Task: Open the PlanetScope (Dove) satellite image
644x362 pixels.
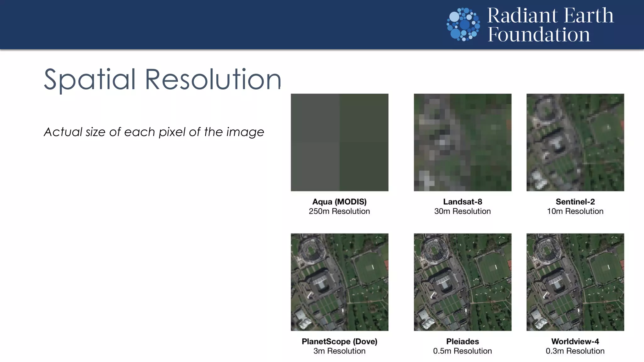Action: 340,282
